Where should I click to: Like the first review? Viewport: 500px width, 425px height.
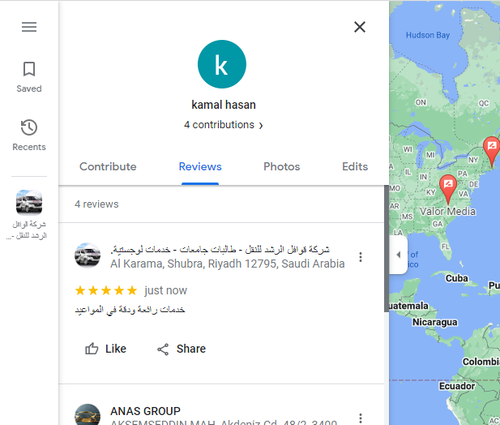click(105, 349)
